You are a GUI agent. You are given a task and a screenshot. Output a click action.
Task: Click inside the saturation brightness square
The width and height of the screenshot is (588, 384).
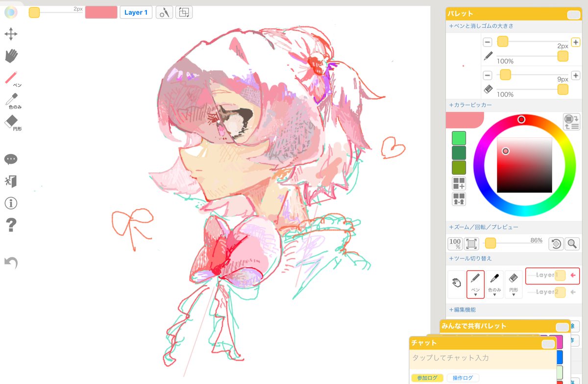click(x=524, y=165)
